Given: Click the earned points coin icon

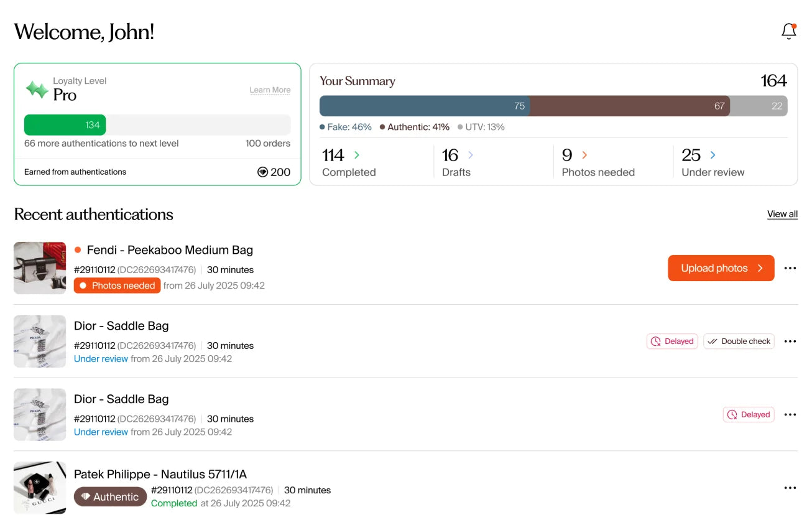Looking at the screenshot, I should point(262,172).
